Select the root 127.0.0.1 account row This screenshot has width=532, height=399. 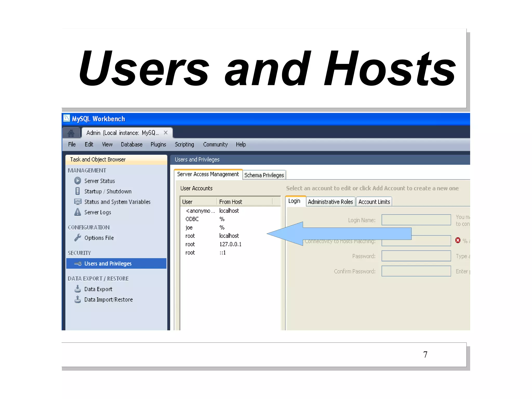click(x=230, y=244)
